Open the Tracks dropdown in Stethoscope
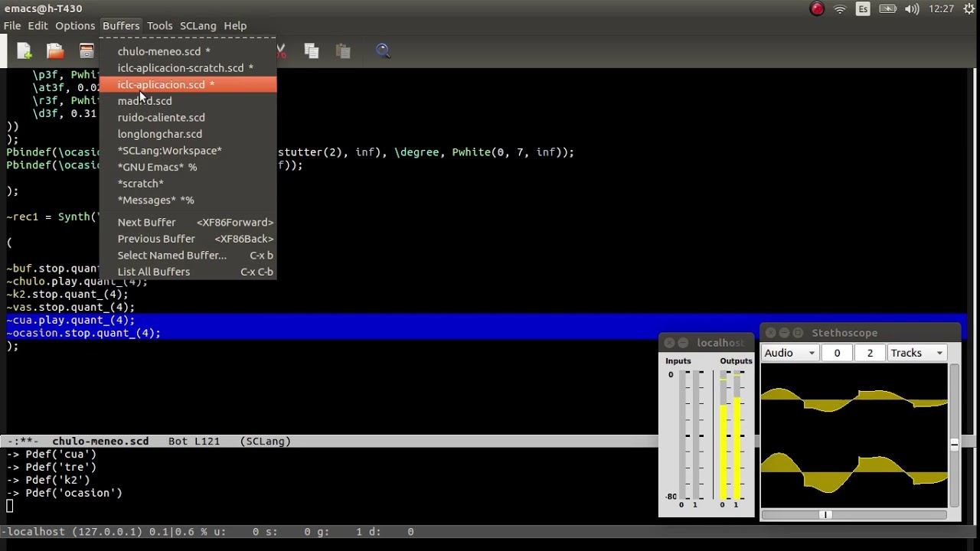The width and height of the screenshot is (980, 551). [x=916, y=353]
